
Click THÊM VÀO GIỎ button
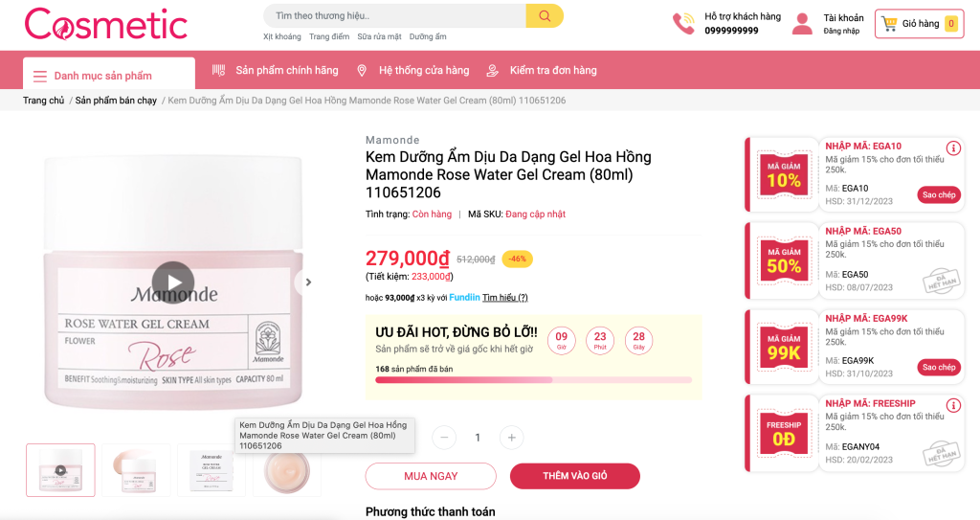(574, 476)
